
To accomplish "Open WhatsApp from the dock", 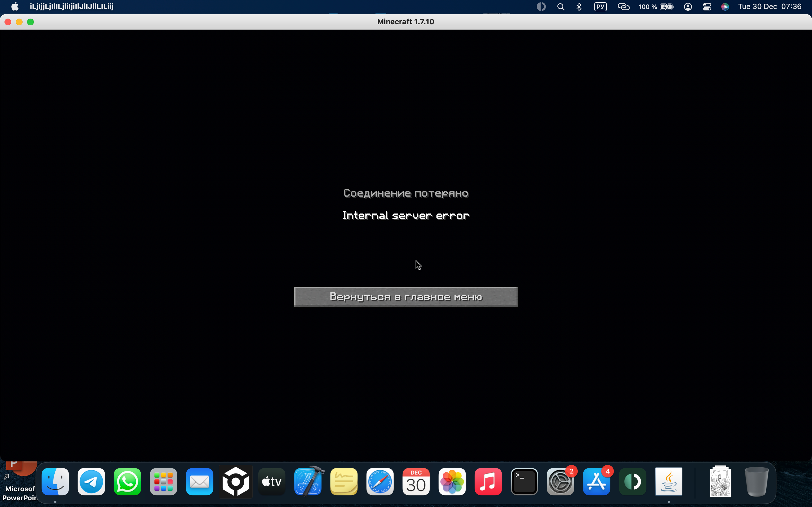I will [127, 482].
